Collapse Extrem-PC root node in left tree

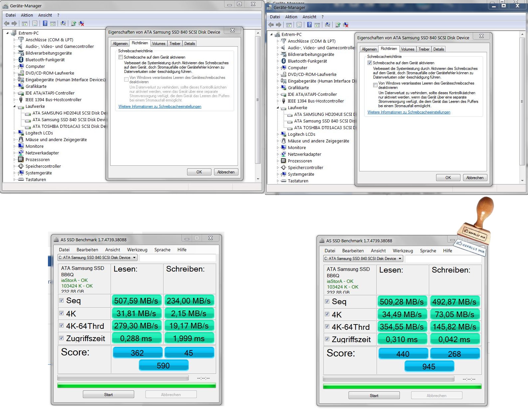point(7,33)
